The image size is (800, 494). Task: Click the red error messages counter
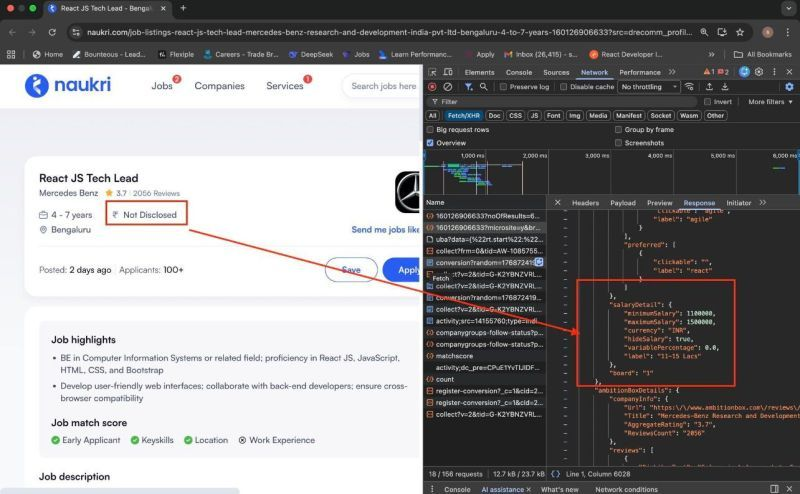click(x=723, y=72)
